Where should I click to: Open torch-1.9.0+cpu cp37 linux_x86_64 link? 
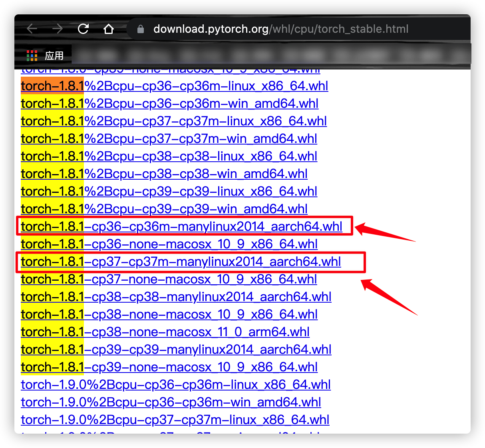[x=175, y=420]
